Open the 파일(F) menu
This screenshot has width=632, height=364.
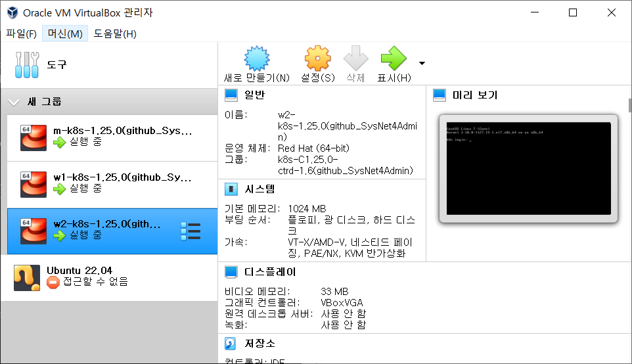click(21, 34)
